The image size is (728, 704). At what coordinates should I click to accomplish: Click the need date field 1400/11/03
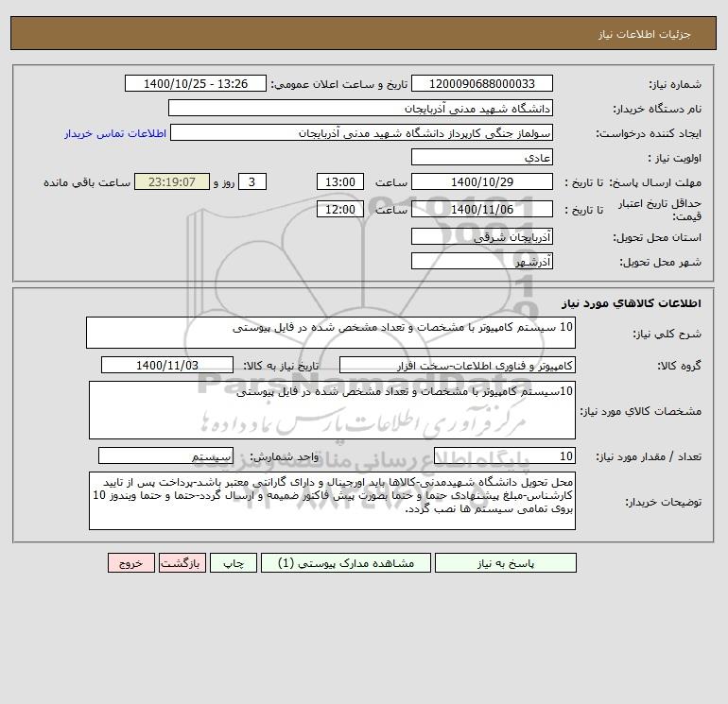[167, 365]
